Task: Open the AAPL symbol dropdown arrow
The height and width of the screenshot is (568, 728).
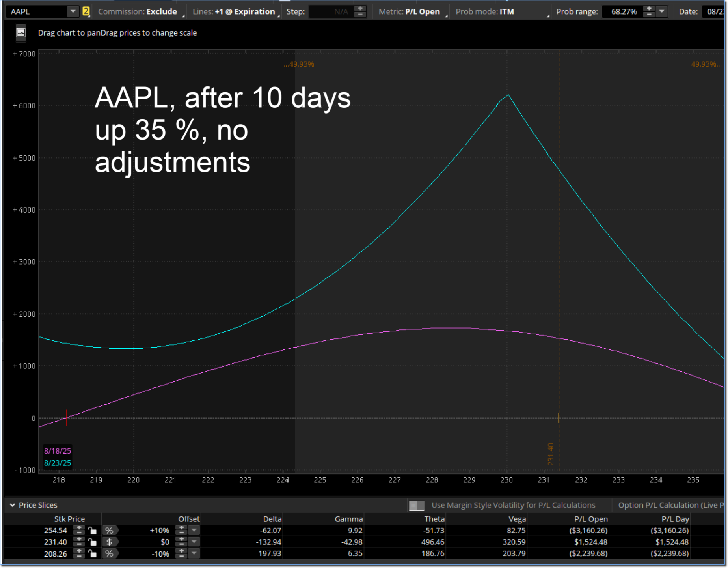Action: [73, 11]
